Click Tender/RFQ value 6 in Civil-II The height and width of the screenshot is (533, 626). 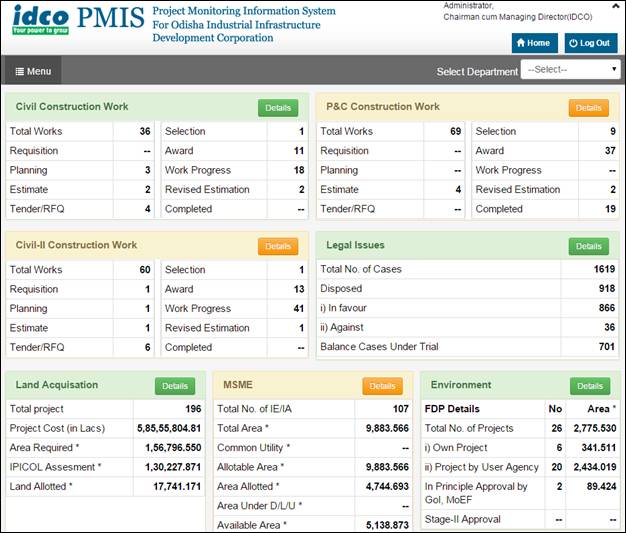(x=147, y=347)
